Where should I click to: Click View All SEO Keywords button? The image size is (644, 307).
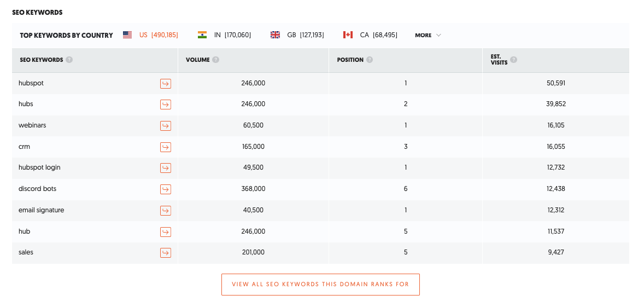tap(320, 285)
